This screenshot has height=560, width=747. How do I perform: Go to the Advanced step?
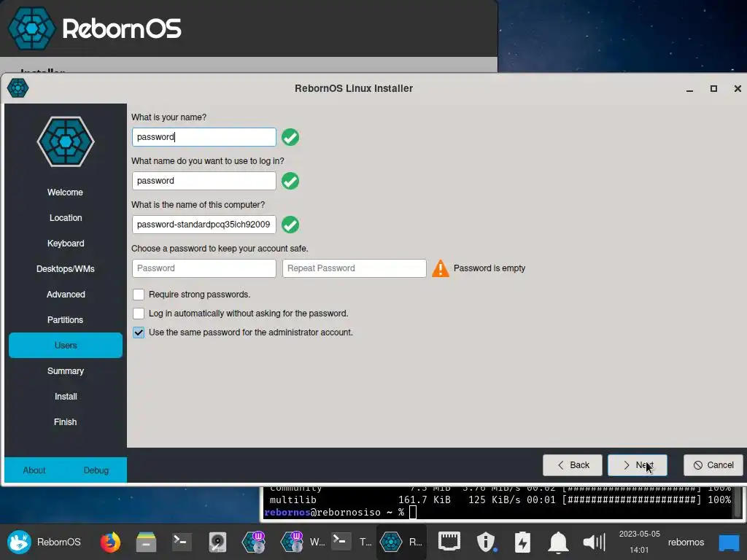(x=65, y=295)
